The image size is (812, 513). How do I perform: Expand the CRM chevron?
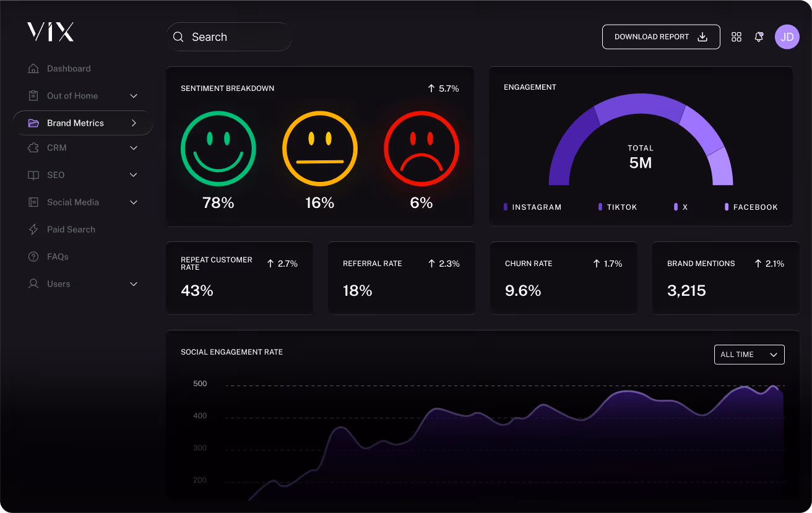[x=134, y=148]
